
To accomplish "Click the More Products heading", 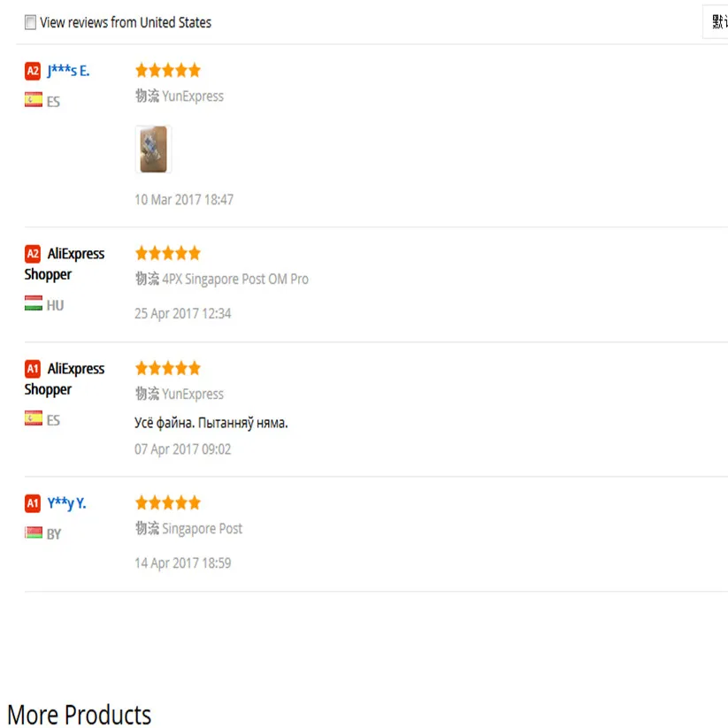I will coord(80,714).
